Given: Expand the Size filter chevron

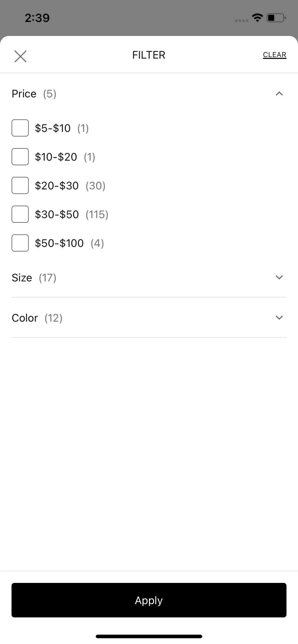Looking at the screenshot, I should [x=279, y=277].
